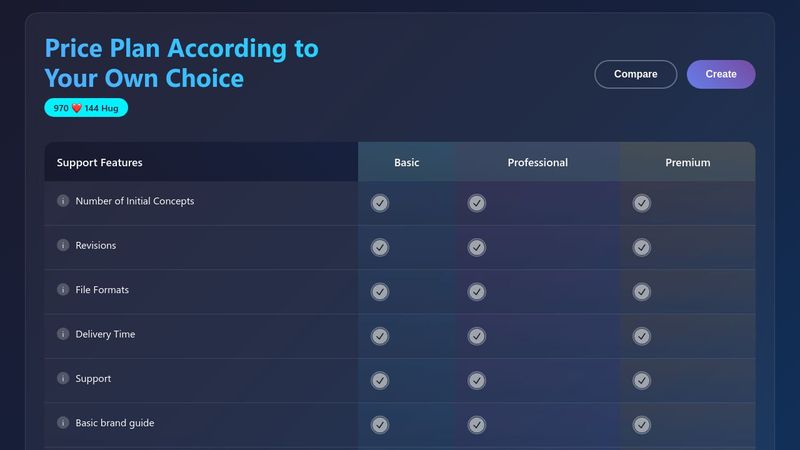Click Basic plan checkmark for Revisions
The image size is (800, 450).
point(380,247)
